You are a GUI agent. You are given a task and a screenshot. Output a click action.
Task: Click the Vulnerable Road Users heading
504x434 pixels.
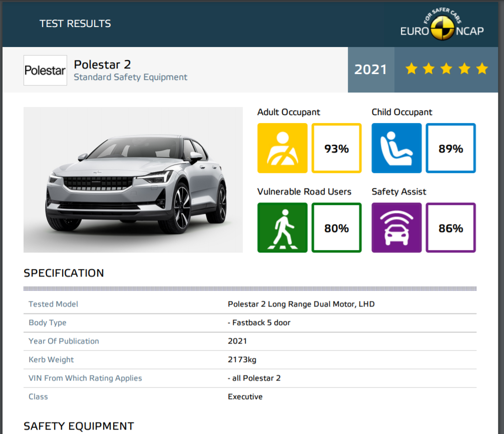click(x=304, y=191)
